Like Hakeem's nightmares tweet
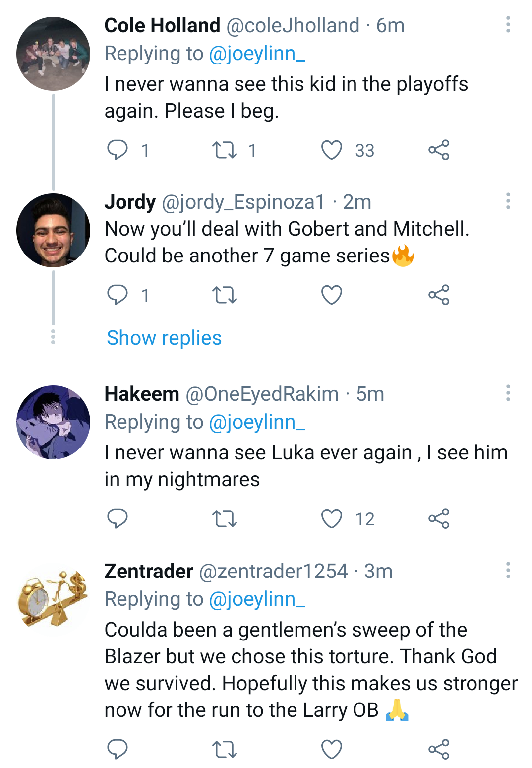 tap(332, 519)
